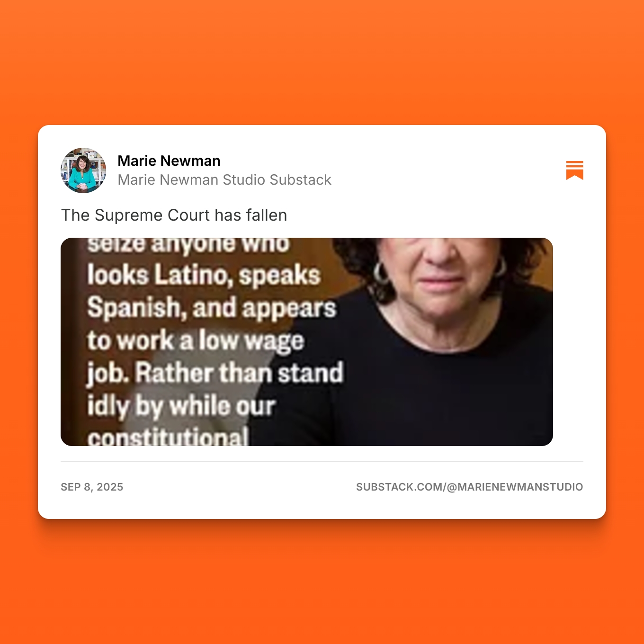Click the orange Substack bookmark logo
The width and height of the screenshot is (644, 644).
[574, 170]
